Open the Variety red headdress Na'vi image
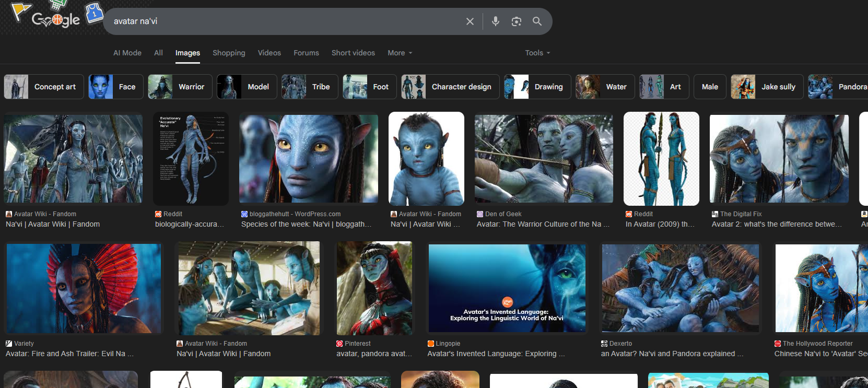This screenshot has width=868, height=388. coord(84,288)
